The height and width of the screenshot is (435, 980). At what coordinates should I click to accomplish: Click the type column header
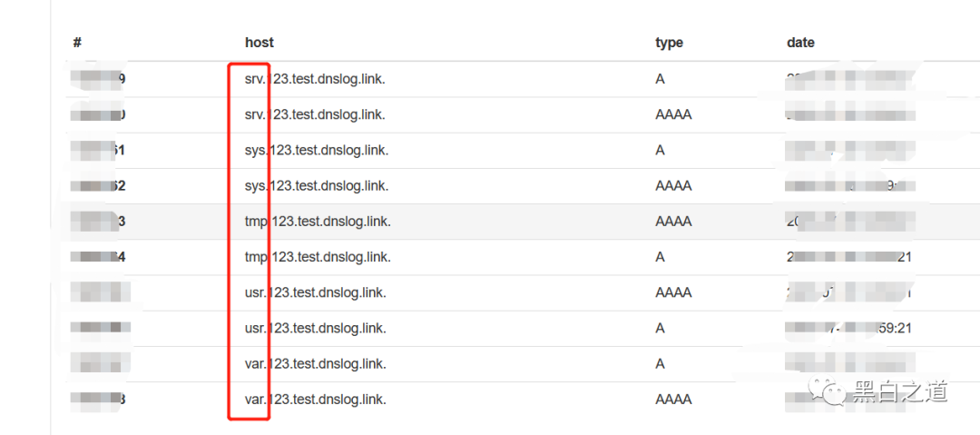(669, 42)
